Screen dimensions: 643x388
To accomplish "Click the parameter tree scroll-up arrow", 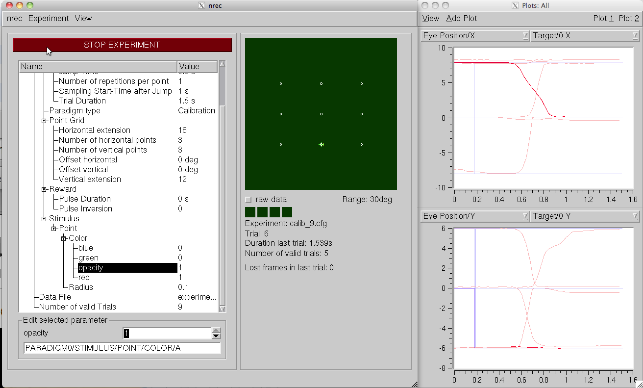I will click(x=222, y=64).
